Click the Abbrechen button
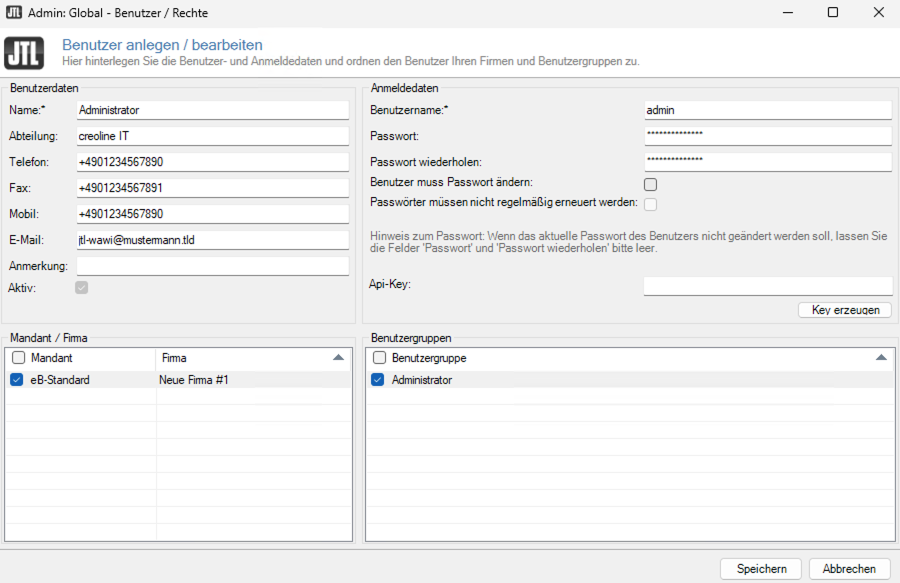Viewport: 900px width, 583px height. point(849,569)
